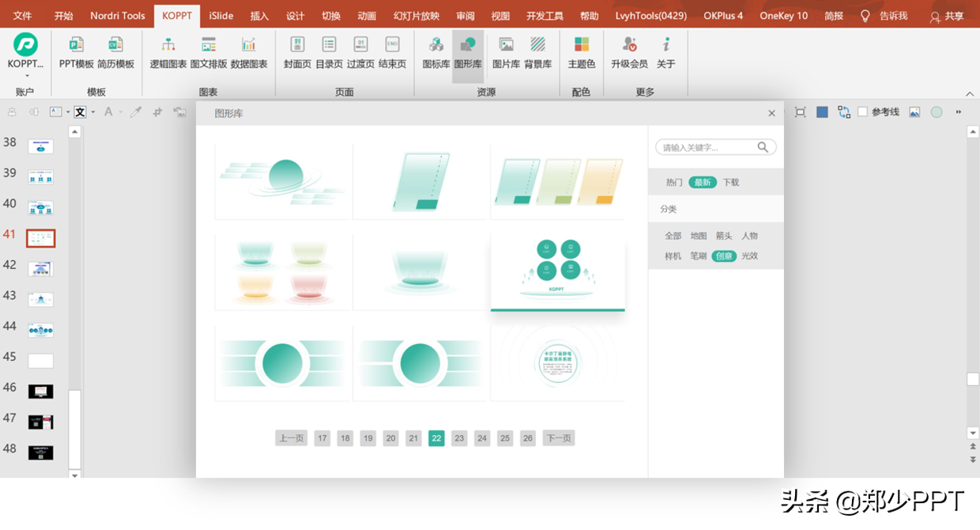This screenshot has height=530, width=980.
Task: Open the 数据图表 data charts tool
Action: click(250, 55)
